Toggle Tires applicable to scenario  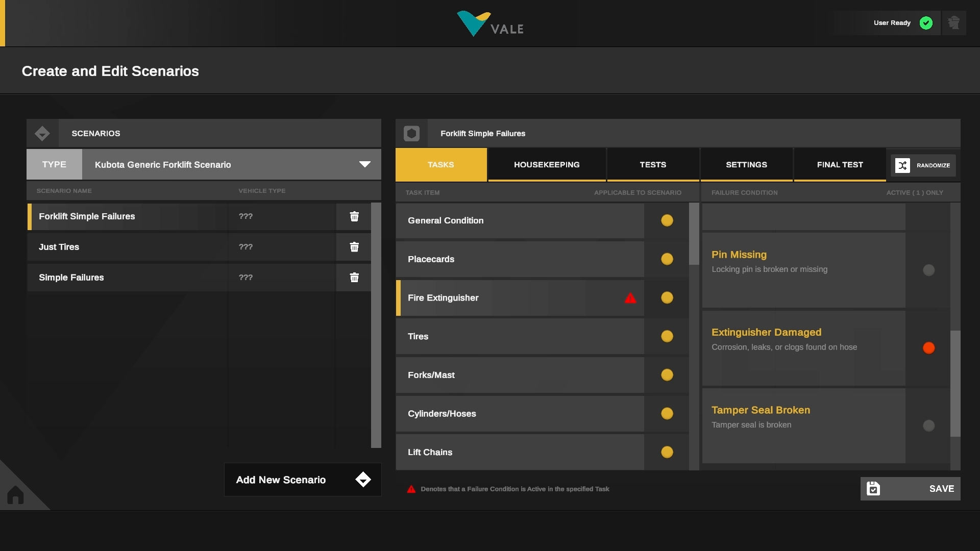point(667,336)
